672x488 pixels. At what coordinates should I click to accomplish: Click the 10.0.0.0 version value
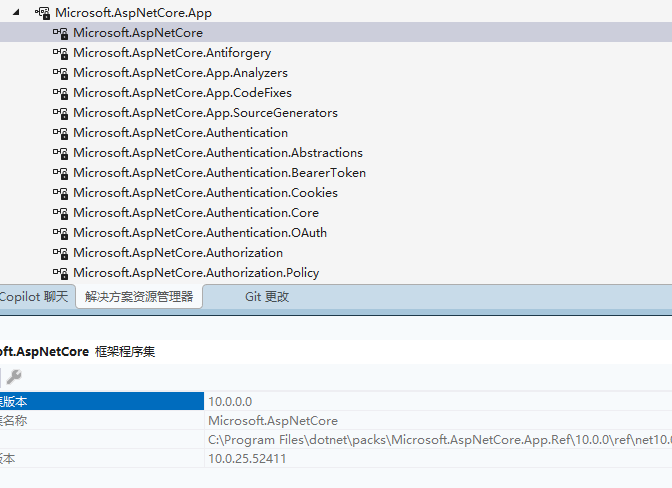230,401
